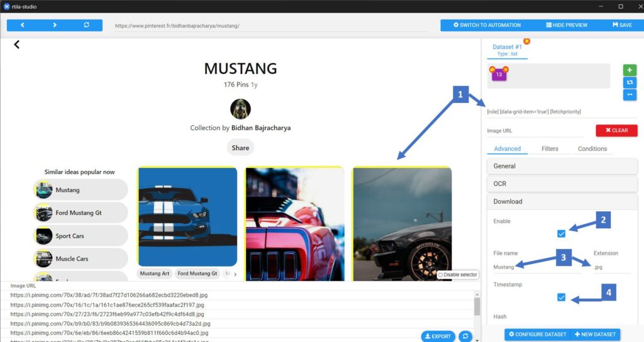The image size is (644, 342).
Task: Select result URL ending 3220ebed8.jpg
Action: point(109,295)
